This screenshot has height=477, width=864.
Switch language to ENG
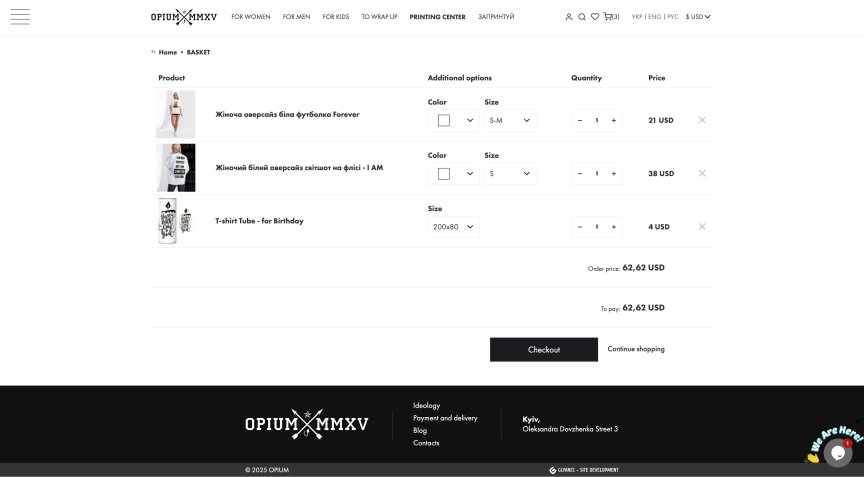coord(655,17)
